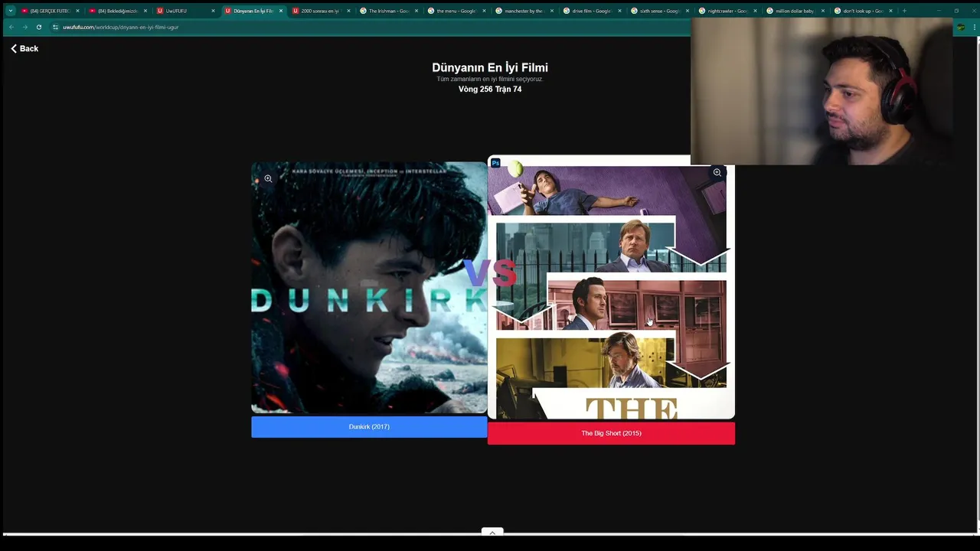
Task: Restore the browser window size
Action: (956, 11)
